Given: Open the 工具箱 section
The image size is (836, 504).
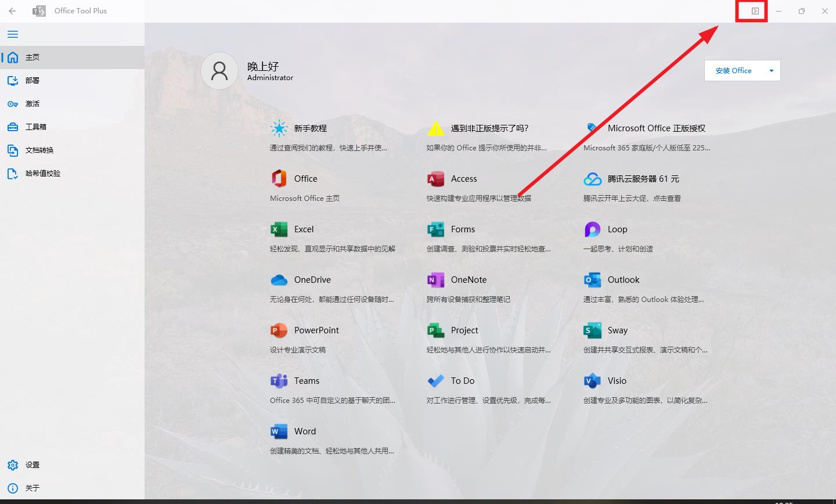Looking at the screenshot, I should tap(34, 127).
